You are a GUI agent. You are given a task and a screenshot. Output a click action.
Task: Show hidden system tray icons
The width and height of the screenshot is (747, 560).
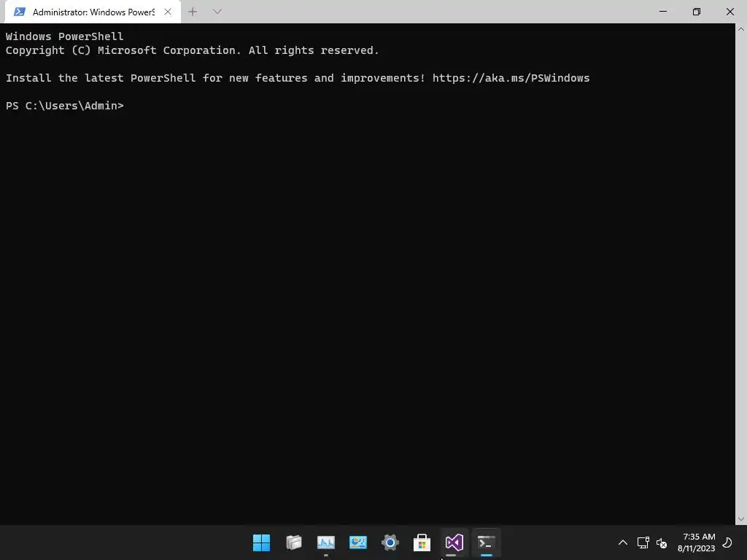pyautogui.click(x=623, y=542)
